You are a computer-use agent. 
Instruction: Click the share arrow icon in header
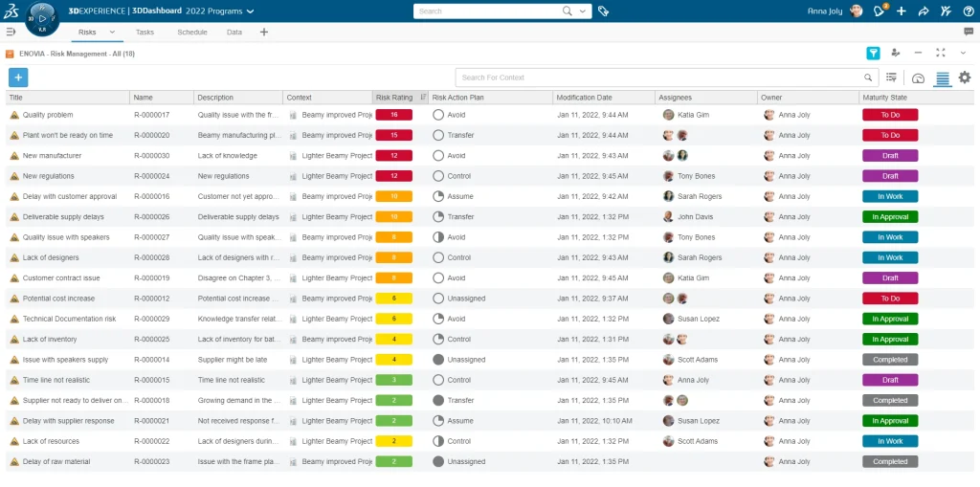pos(924,11)
